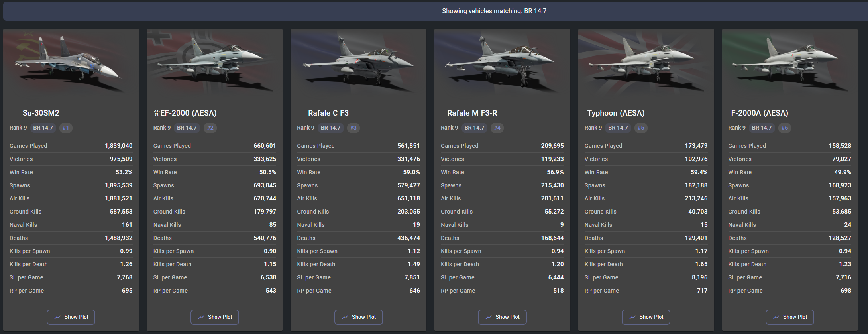Click Show Plot on the Su-30SM2 card
This screenshot has height=334, width=868.
71,317
